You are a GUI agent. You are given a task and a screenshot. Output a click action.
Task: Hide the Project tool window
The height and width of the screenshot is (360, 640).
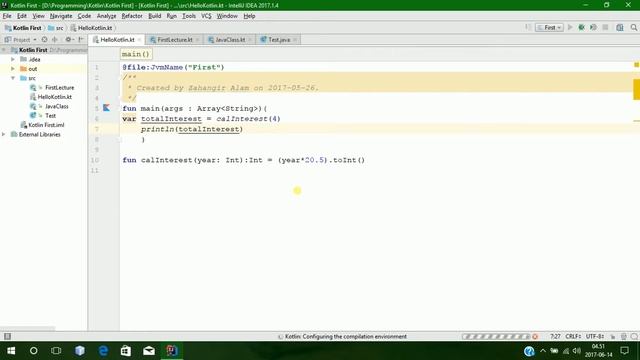(x=81, y=40)
